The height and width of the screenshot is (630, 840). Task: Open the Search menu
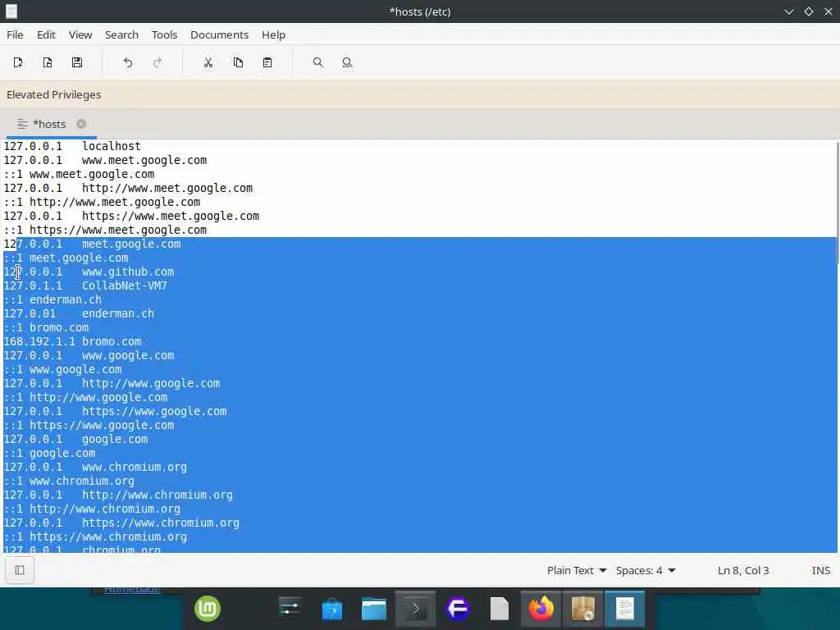click(121, 34)
